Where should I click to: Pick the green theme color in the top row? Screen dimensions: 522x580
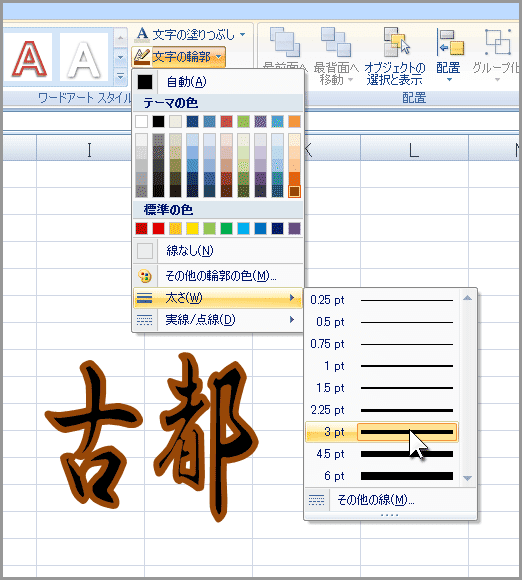pos(243,121)
